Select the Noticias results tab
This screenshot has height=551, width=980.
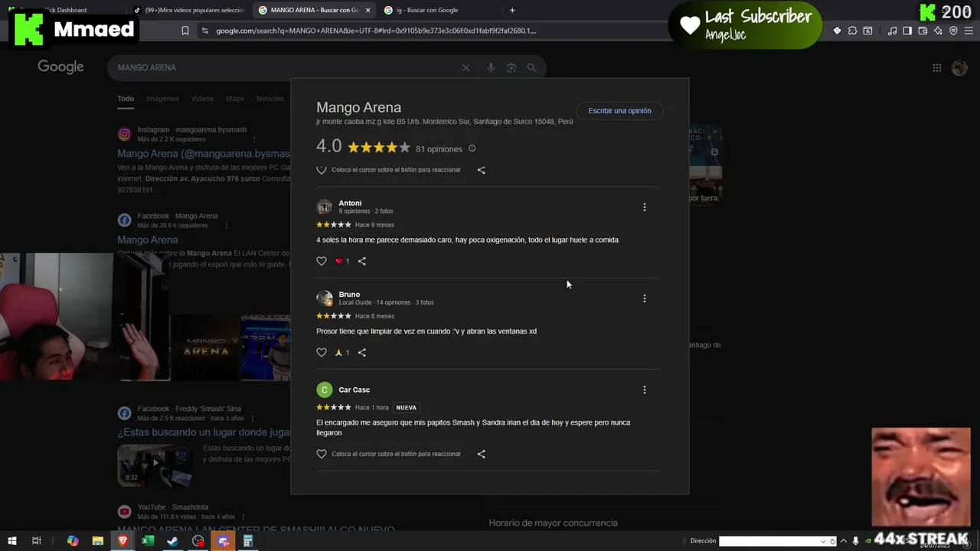[269, 99]
